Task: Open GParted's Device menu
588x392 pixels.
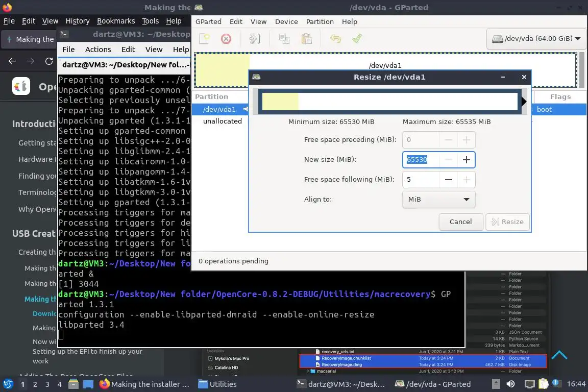Action: [x=286, y=22]
